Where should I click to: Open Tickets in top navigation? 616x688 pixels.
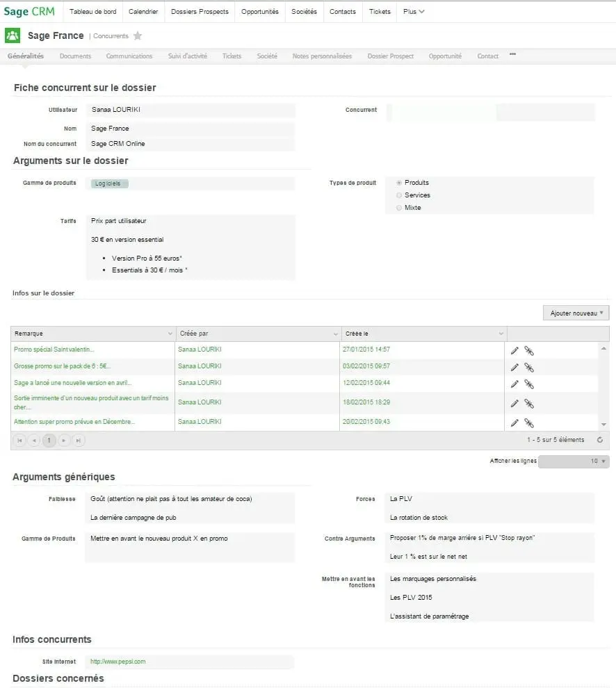coord(380,11)
